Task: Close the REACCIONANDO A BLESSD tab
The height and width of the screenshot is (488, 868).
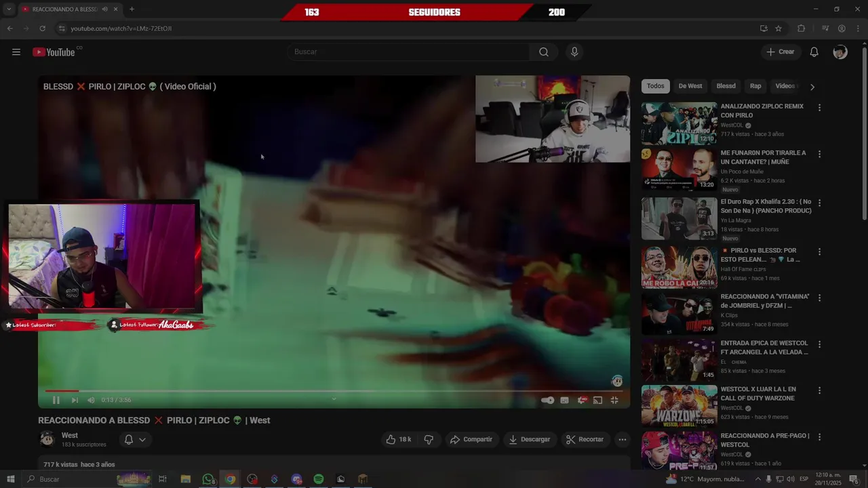Action: point(115,9)
